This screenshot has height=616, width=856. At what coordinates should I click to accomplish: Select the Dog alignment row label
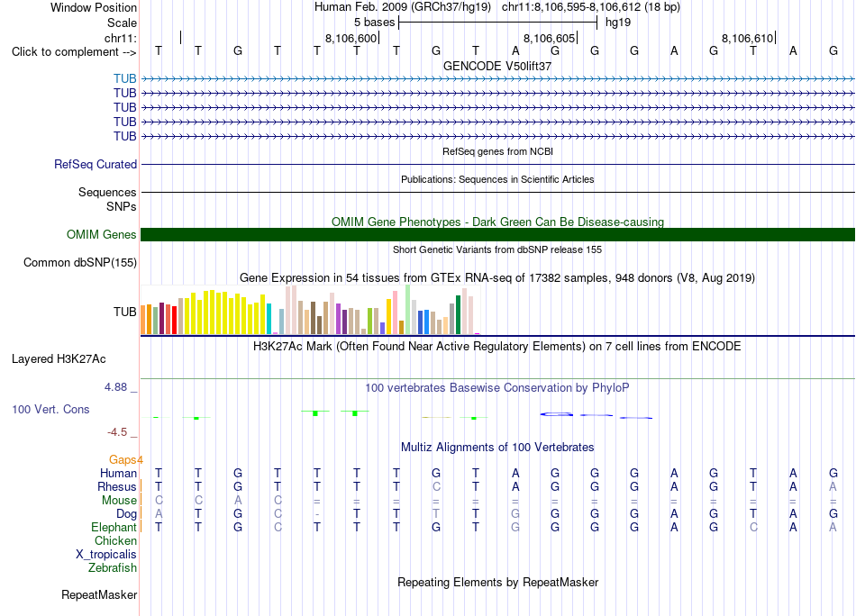127,514
